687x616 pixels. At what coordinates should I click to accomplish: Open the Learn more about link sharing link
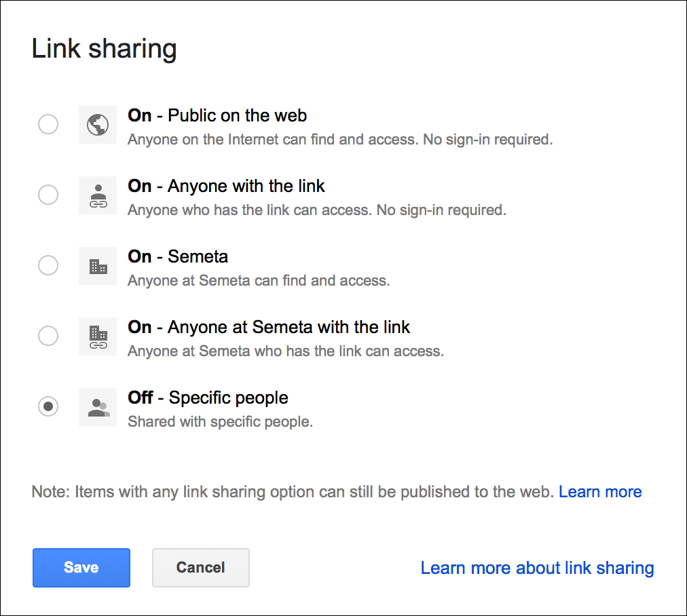(x=537, y=569)
